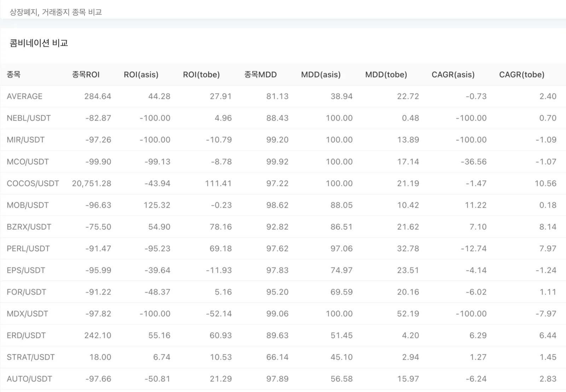Click the 10.56 COCOS CAGR(tobe) value

(x=545, y=183)
